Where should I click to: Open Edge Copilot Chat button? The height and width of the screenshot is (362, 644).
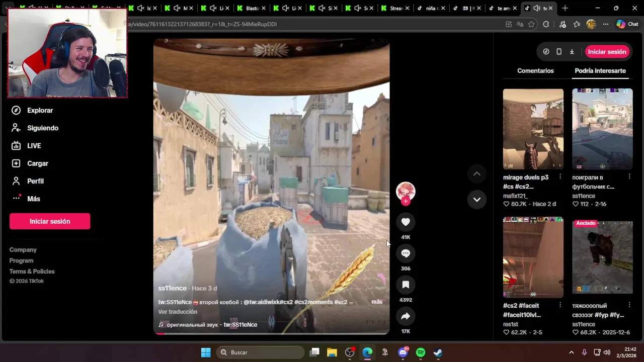point(627,24)
